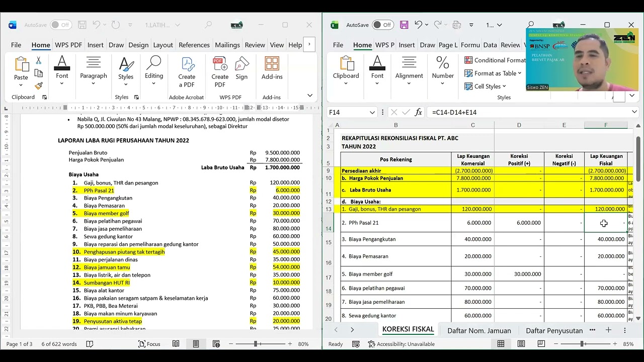Screen dimensions: 644x362
Task: Click Word zoom slider
Action: [259, 344]
